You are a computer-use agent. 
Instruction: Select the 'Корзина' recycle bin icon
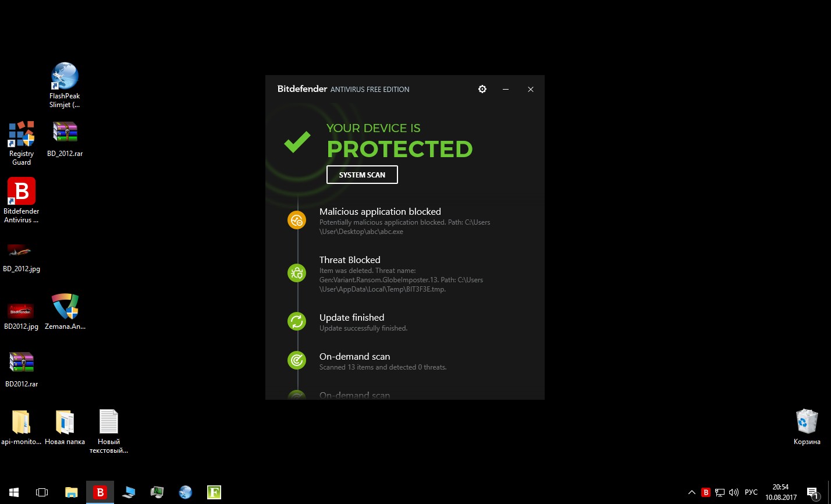coord(807,427)
